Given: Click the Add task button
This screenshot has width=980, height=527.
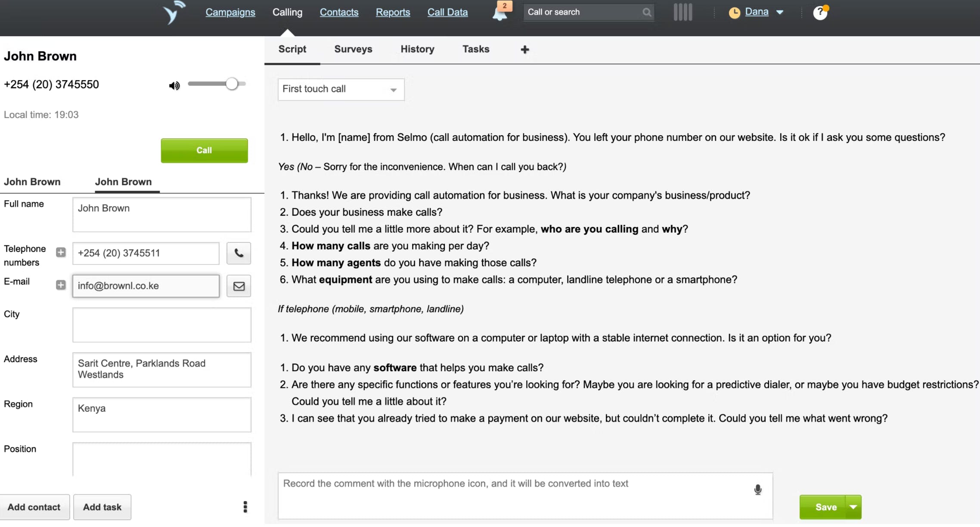Looking at the screenshot, I should click(102, 507).
